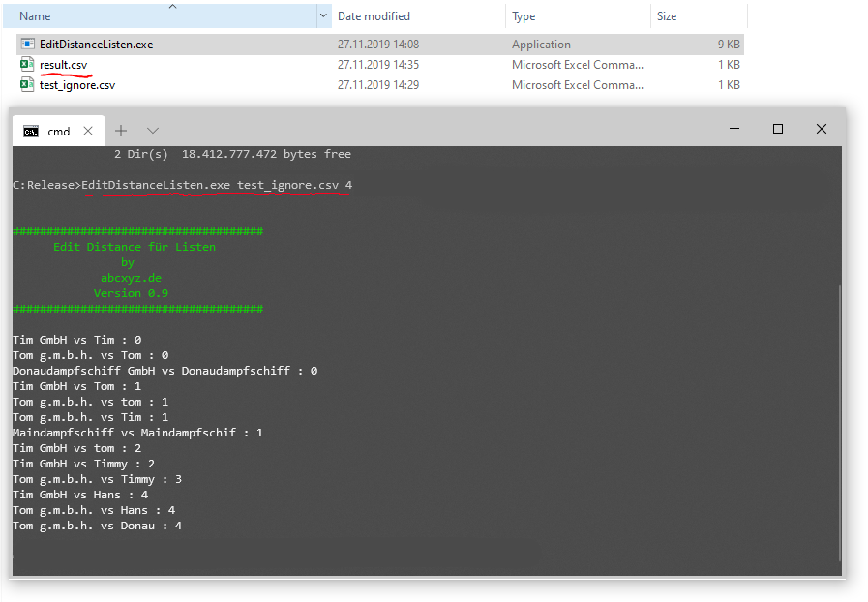Open a new terminal tab with plus
This screenshot has width=868, height=602.
coord(121,131)
